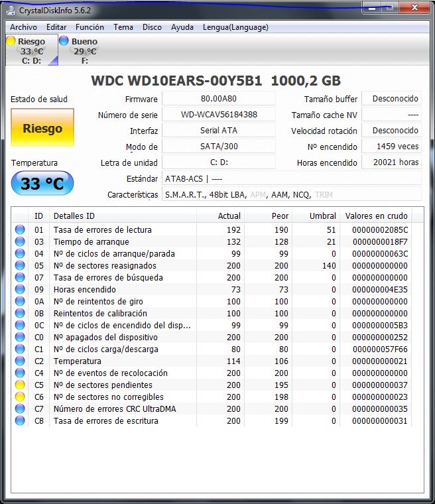
Task: Open the Archivo menu
Action: (x=23, y=27)
